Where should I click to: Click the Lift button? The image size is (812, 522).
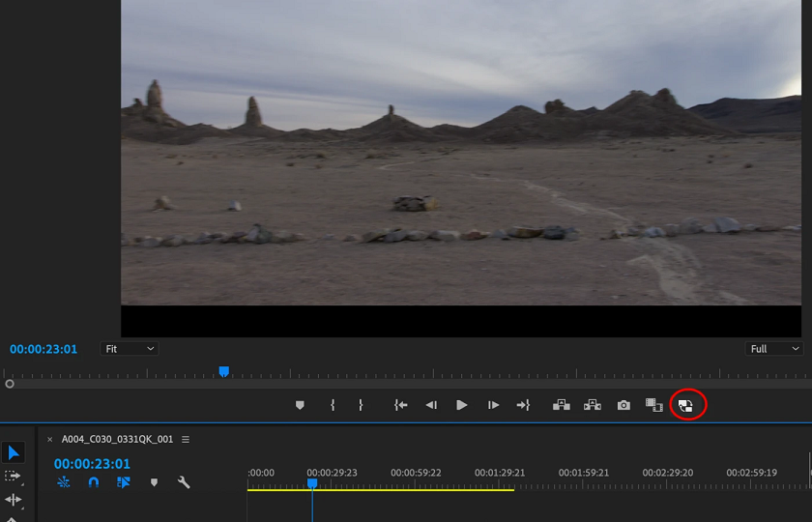point(561,405)
